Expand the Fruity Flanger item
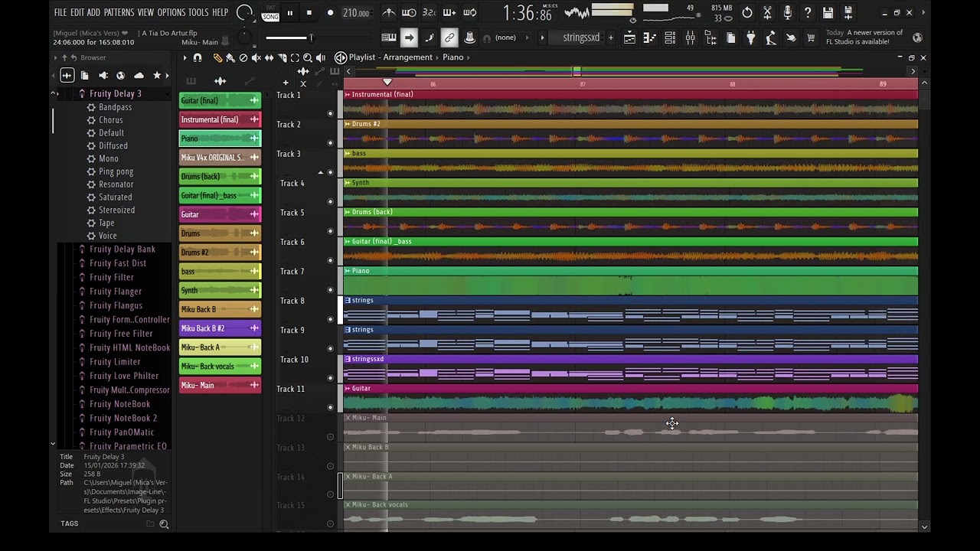 pos(115,292)
